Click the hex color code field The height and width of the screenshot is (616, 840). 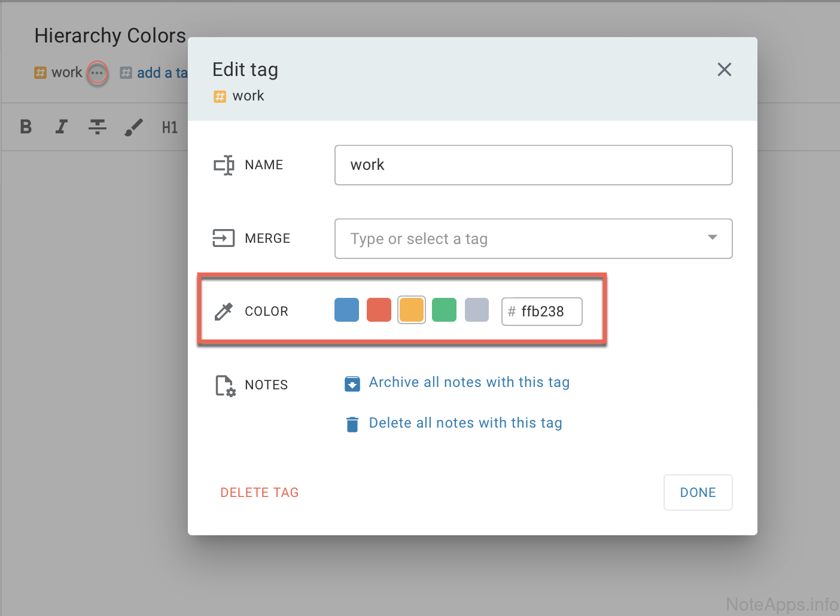pyautogui.click(x=548, y=312)
